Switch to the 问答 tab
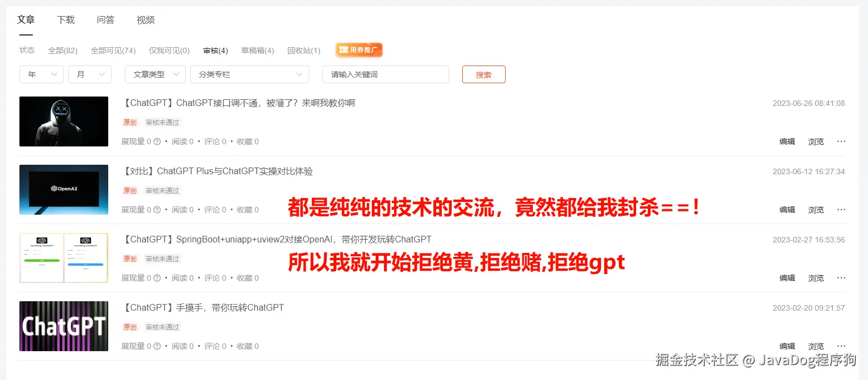 (x=105, y=20)
